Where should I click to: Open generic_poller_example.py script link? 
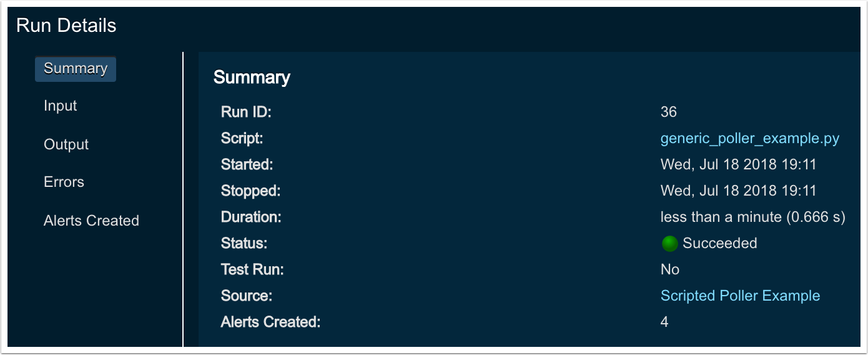tap(749, 139)
